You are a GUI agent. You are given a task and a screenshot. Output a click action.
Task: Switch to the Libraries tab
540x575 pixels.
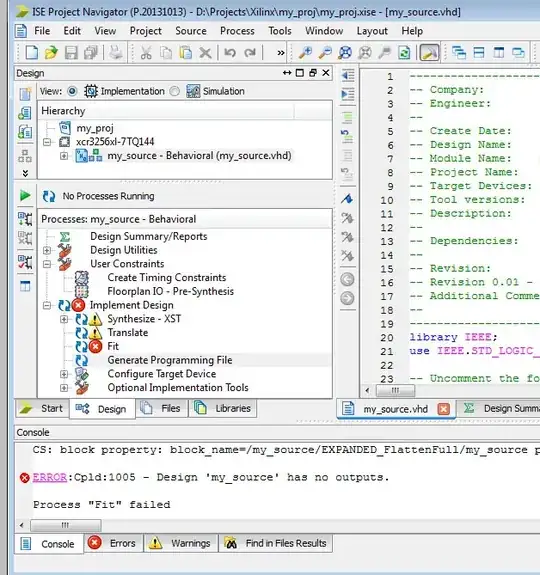pyautogui.click(x=223, y=408)
